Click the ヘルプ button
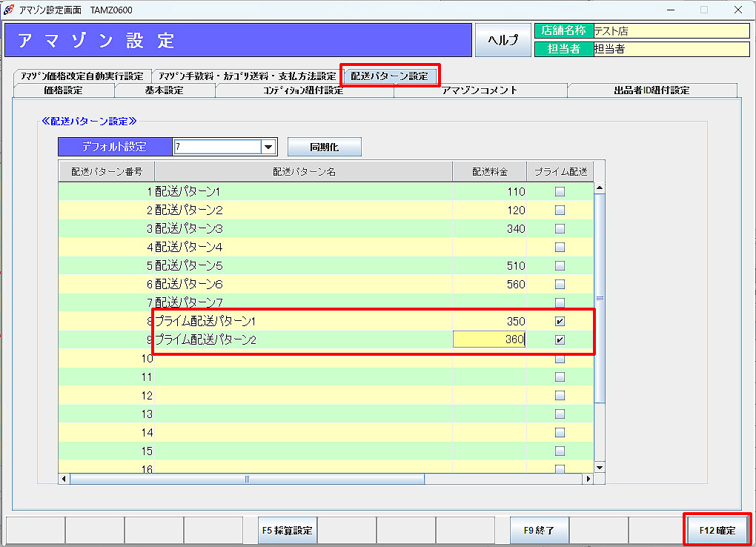 point(503,40)
